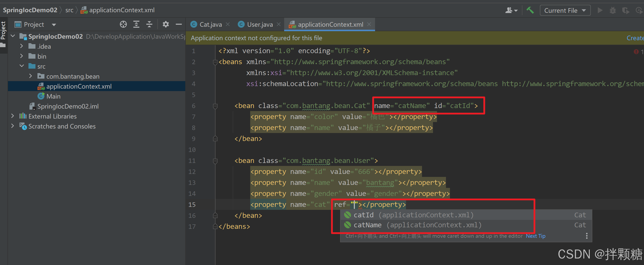The width and height of the screenshot is (644, 265).
Task: Expand External Libraries node
Action: pyautogui.click(x=12, y=116)
